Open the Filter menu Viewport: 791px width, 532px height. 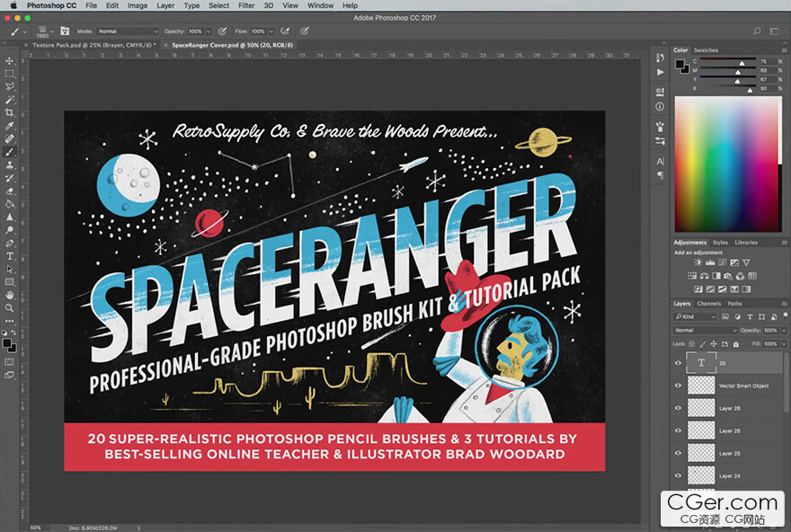[x=246, y=5]
